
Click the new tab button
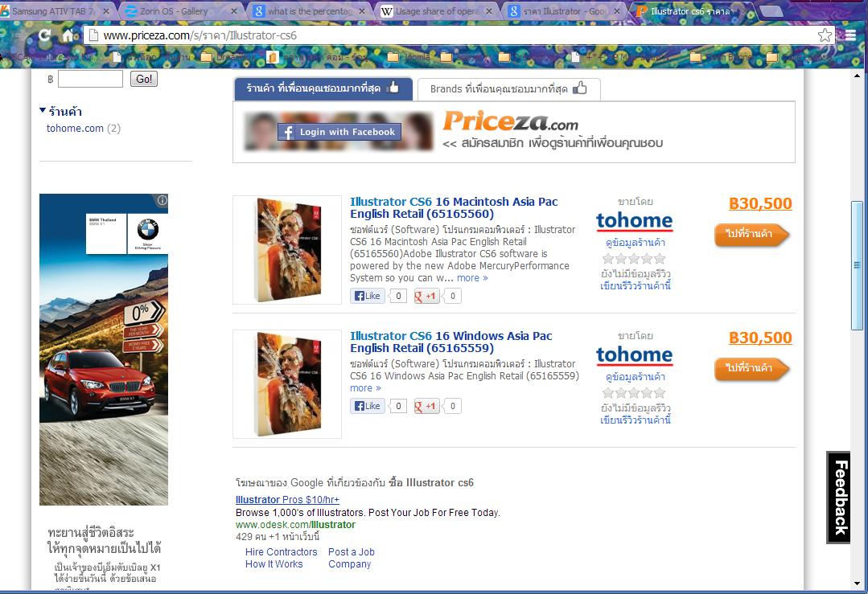pyautogui.click(x=771, y=11)
